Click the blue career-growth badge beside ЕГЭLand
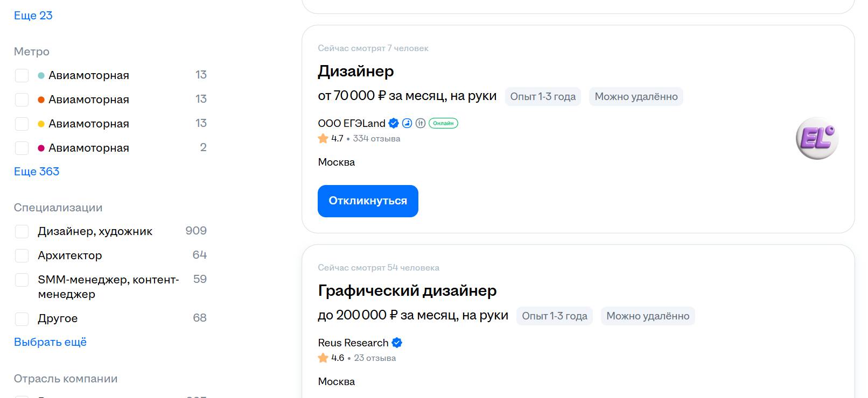The height and width of the screenshot is (398, 868). click(407, 123)
